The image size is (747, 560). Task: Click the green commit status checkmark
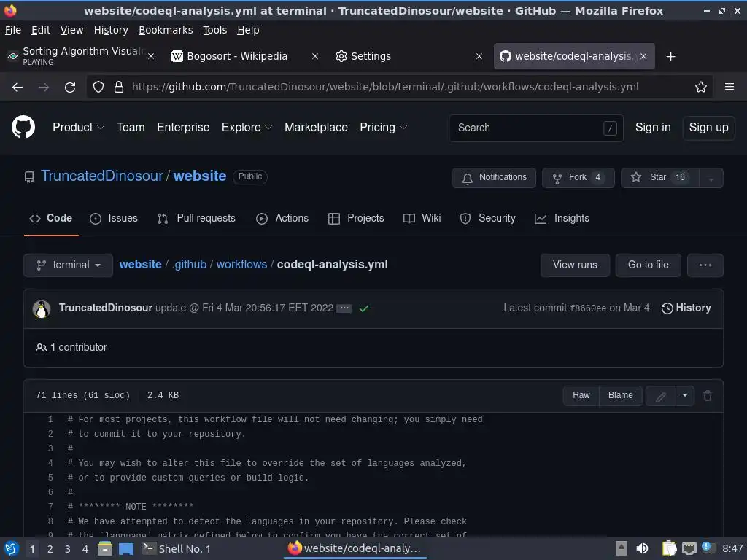(364, 308)
